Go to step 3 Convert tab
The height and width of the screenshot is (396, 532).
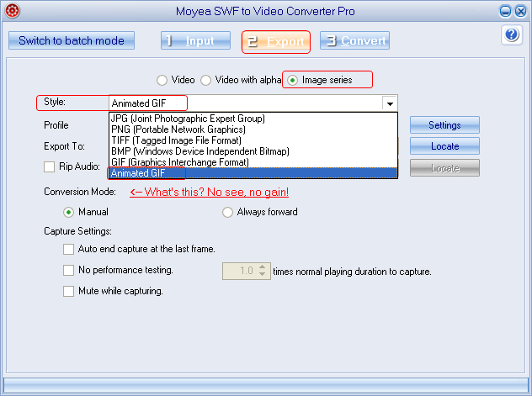click(x=354, y=40)
